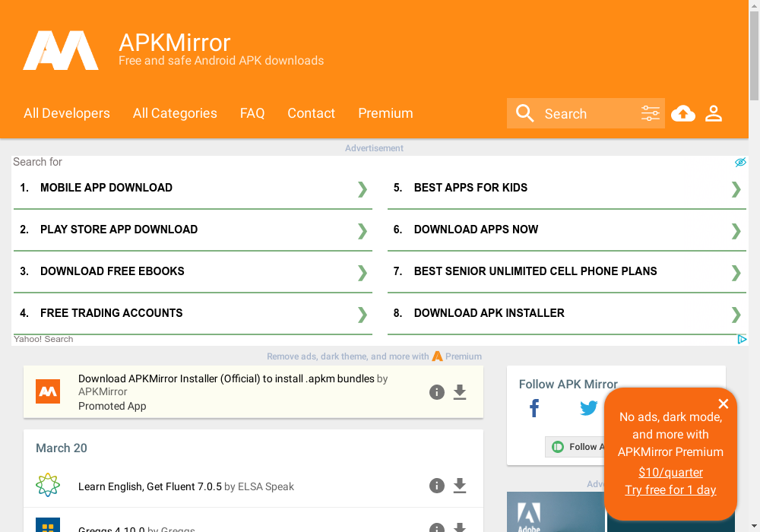Click the ELSA Speak app icon

point(48,485)
